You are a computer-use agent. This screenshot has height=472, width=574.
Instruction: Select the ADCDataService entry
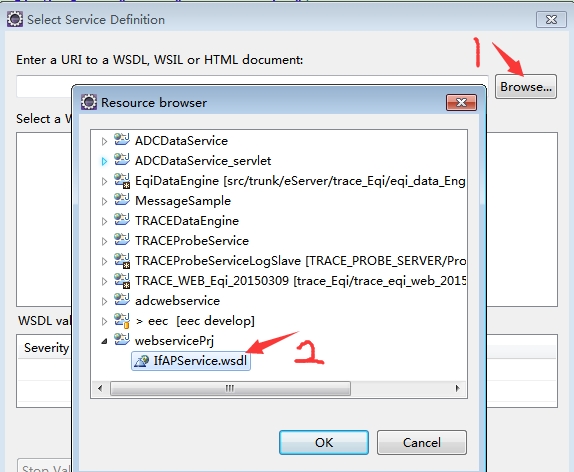pyautogui.click(x=181, y=141)
